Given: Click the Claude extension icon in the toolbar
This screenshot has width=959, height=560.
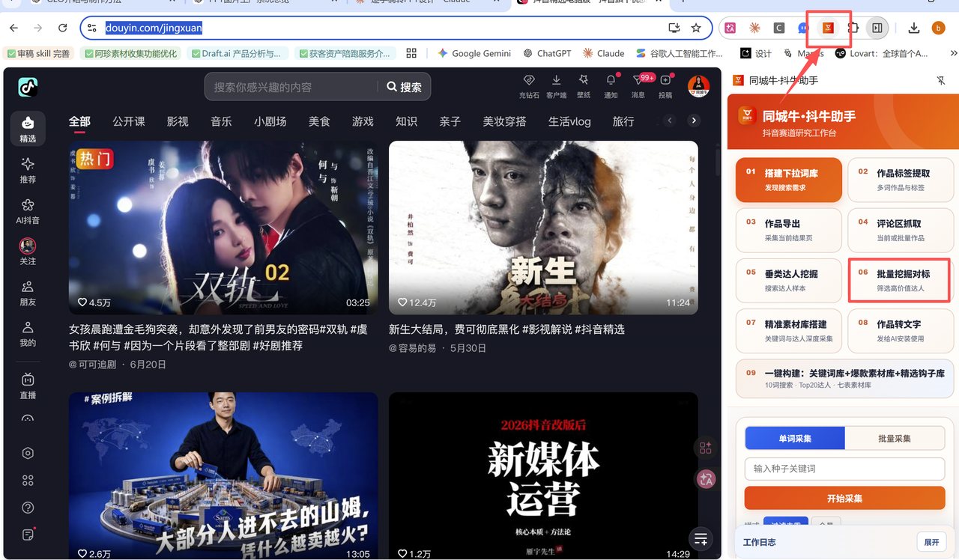Looking at the screenshot, I should click(754, 28).
